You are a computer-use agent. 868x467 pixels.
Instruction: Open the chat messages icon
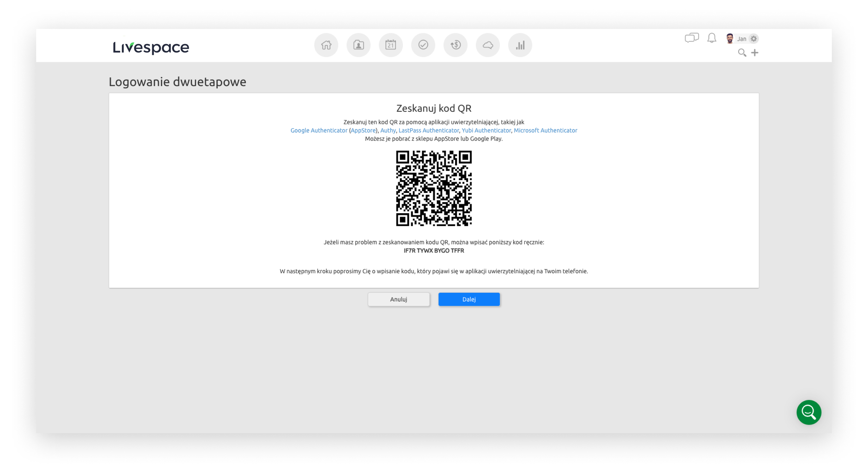point(692,38)
